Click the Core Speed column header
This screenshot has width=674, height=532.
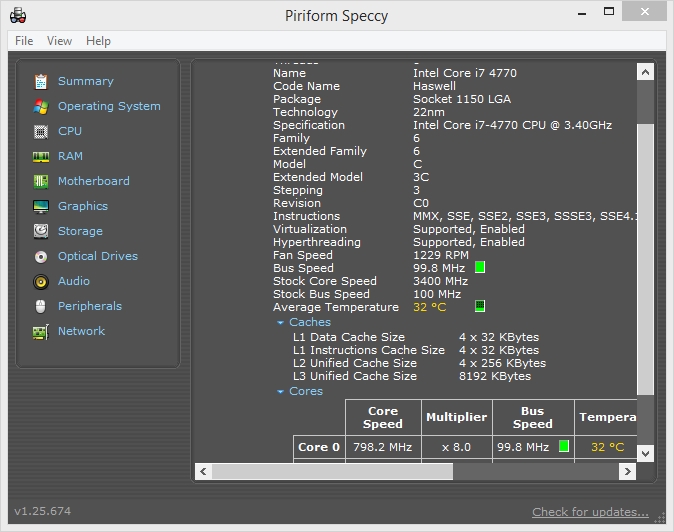(x=383, y=417)
